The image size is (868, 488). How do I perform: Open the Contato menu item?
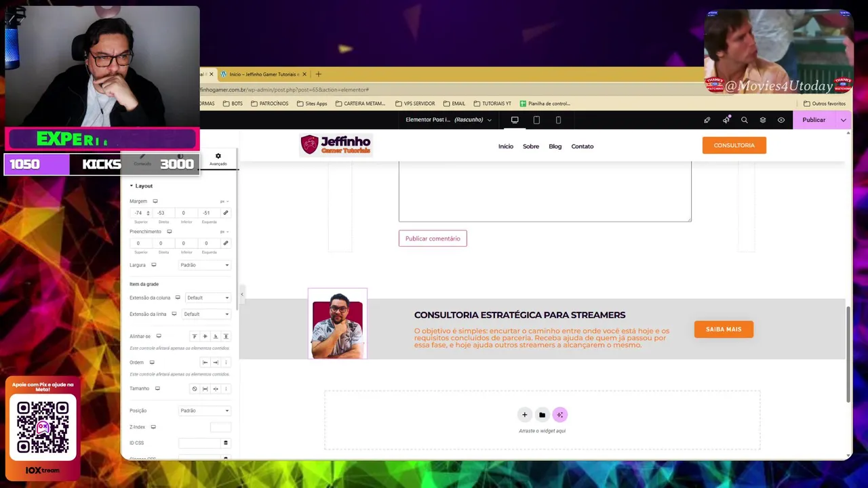(x=583, y=146)
